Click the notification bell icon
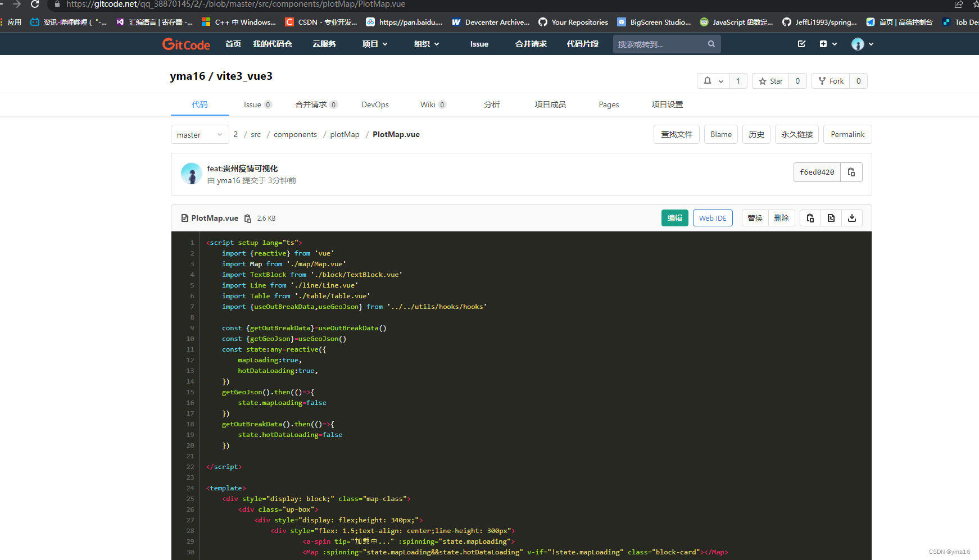 tap(708, 81)
